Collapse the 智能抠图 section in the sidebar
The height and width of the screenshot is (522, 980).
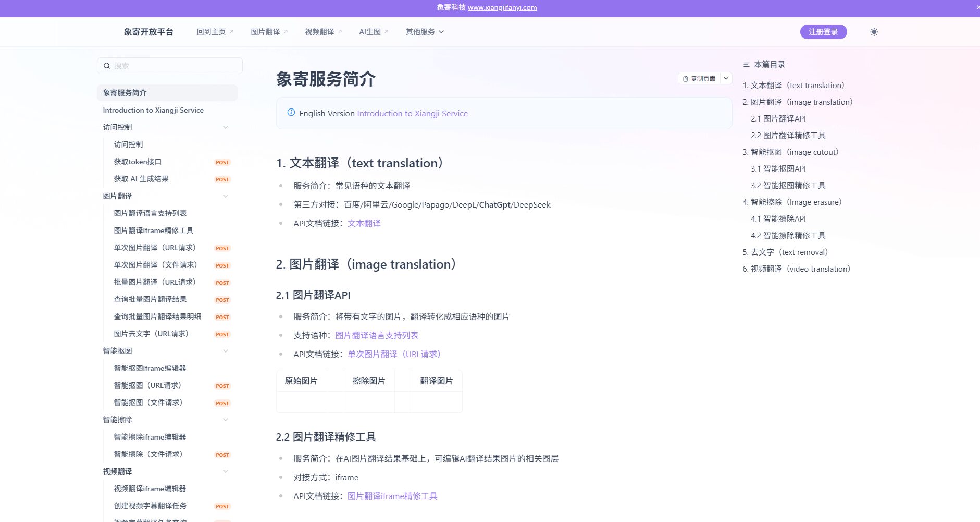pos(226,351)
